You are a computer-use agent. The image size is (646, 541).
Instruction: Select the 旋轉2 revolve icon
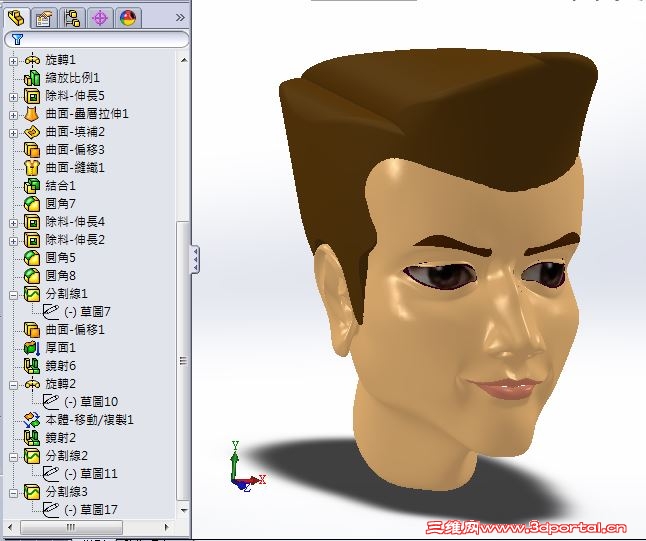(32, 384)
